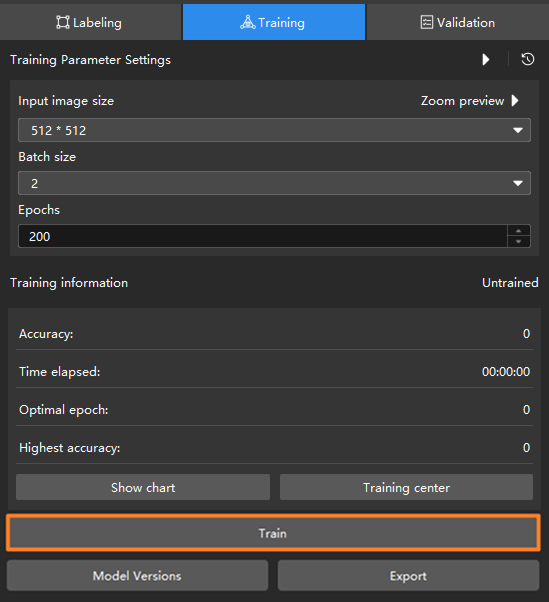
Task: Click the Training Parameter Settings heading
Action: [x=91, y=60]
